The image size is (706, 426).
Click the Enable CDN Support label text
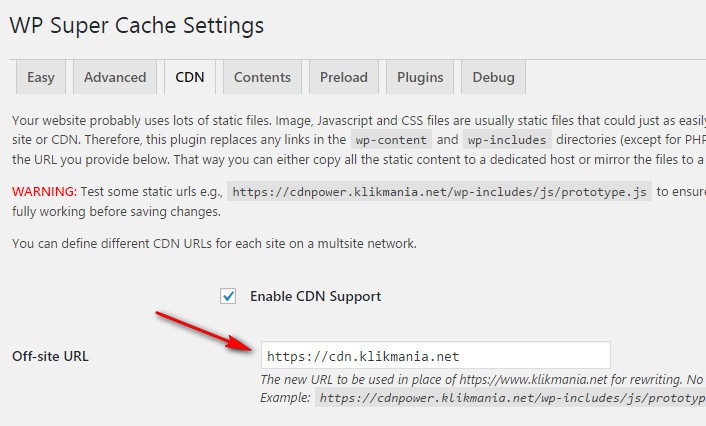[x=315, y=296]
